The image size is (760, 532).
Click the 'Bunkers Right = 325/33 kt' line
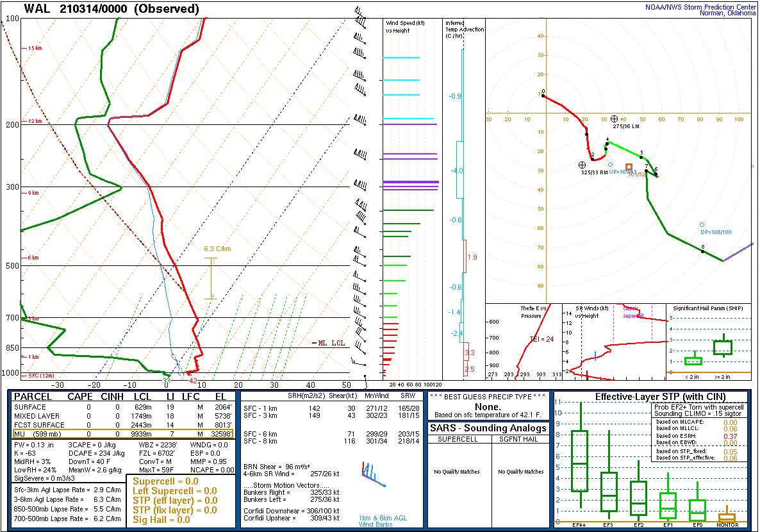[x=292, y=492]
